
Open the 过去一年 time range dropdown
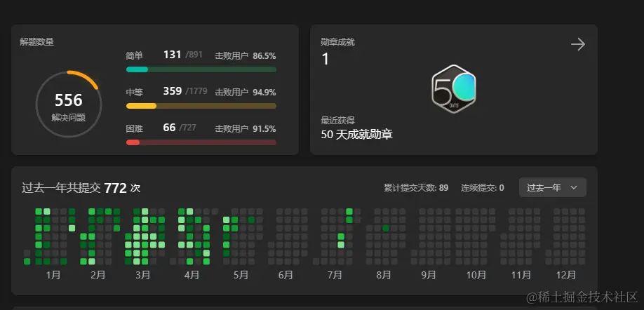552,188
